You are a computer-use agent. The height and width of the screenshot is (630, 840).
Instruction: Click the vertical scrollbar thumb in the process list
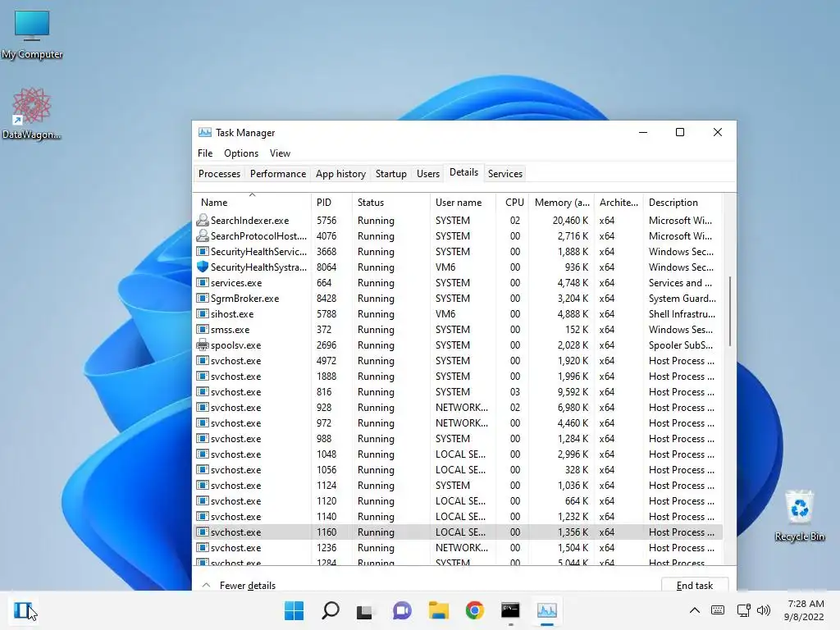point(729,311)
